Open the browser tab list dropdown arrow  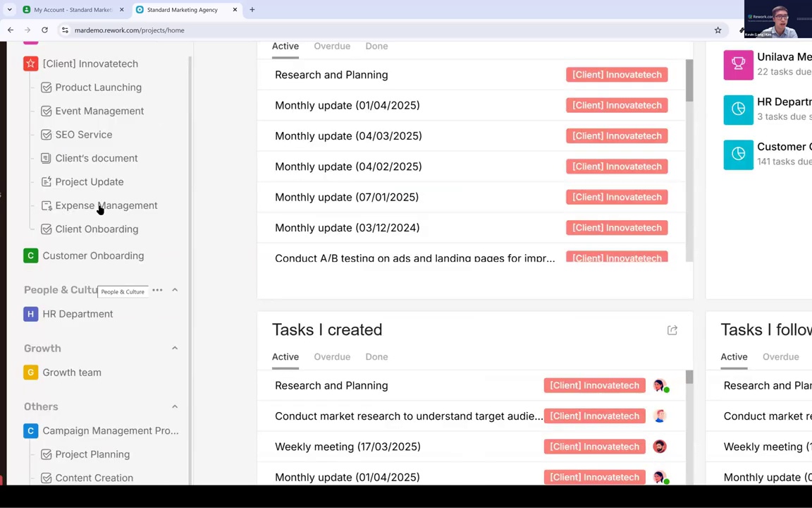coord(9,9)
